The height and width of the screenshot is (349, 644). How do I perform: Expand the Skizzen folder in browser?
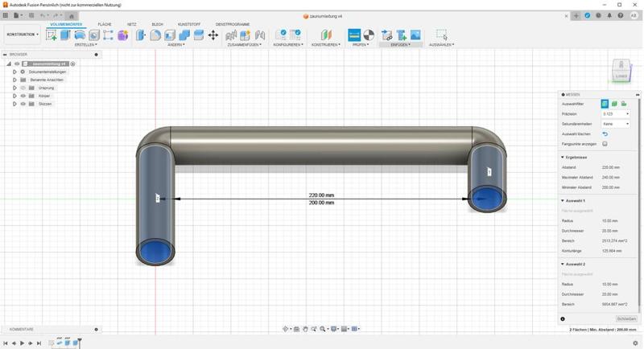click(14, 104)
